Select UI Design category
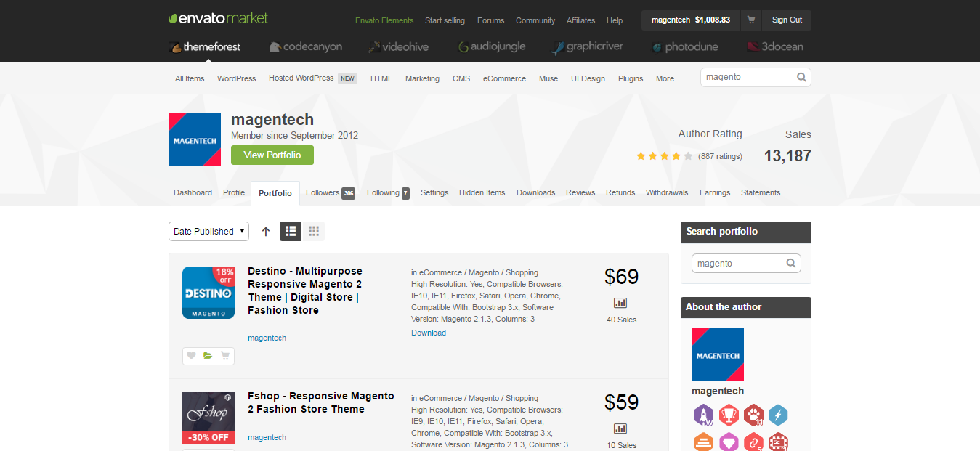The height and width of the screenshot is (451, 980). pos(588,78)
